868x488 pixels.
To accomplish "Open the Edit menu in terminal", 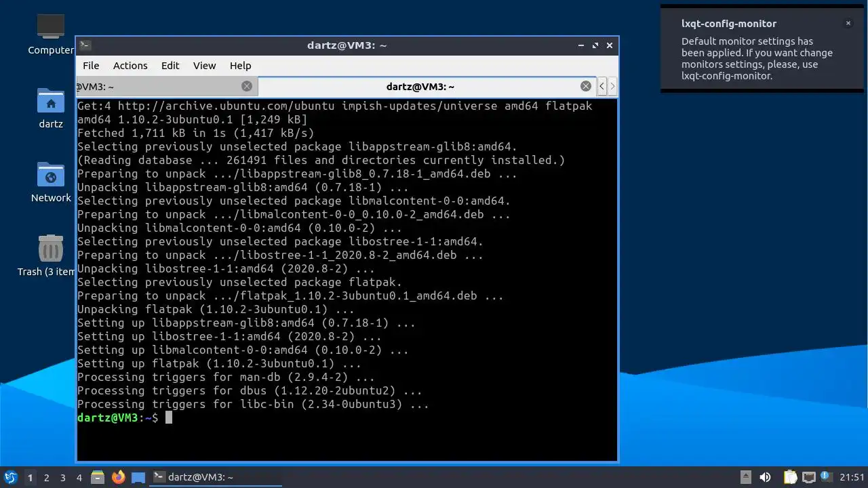I will coord(170,66).
